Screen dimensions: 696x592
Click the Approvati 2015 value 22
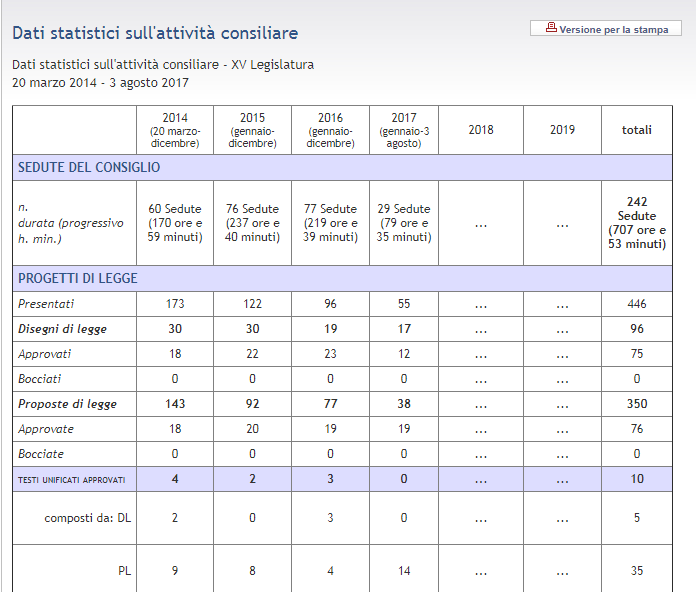(252, 354)
